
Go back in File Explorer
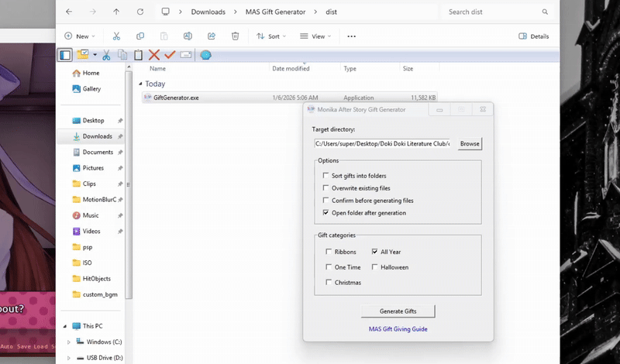click(x=69, y=12)
